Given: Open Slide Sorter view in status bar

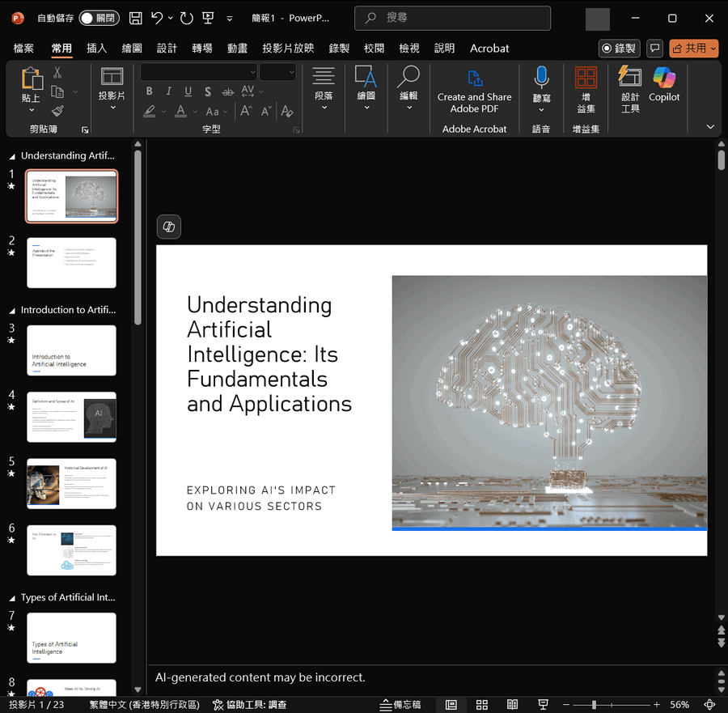Looking at the screenshot, I should pyautogui.click(x=481, y=705).
